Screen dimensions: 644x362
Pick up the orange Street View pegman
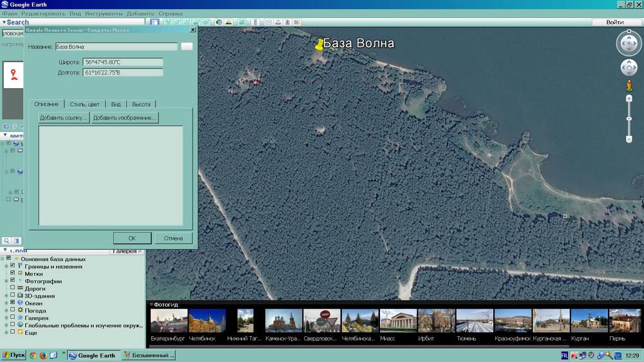pos(629,86)
